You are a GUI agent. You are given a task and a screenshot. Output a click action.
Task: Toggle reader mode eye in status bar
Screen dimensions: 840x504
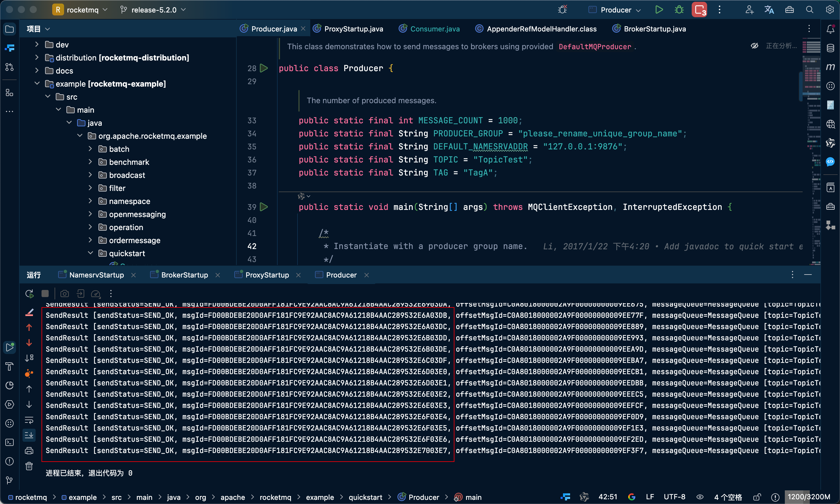[x=700, y=497]
